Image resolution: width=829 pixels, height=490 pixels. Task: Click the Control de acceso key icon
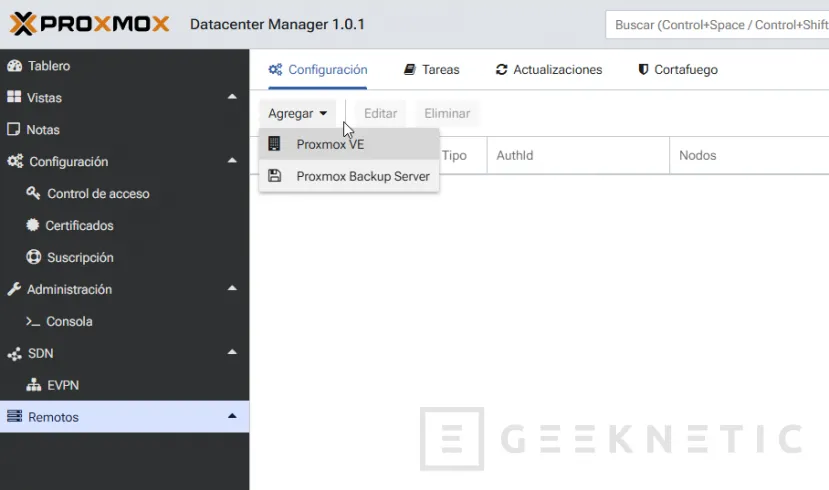coord(33,193)
